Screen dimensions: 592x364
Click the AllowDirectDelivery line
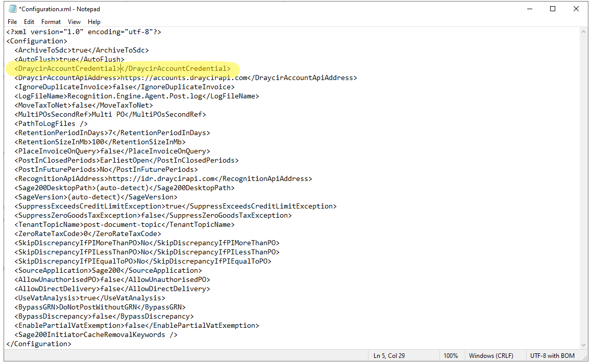[112, 289]
